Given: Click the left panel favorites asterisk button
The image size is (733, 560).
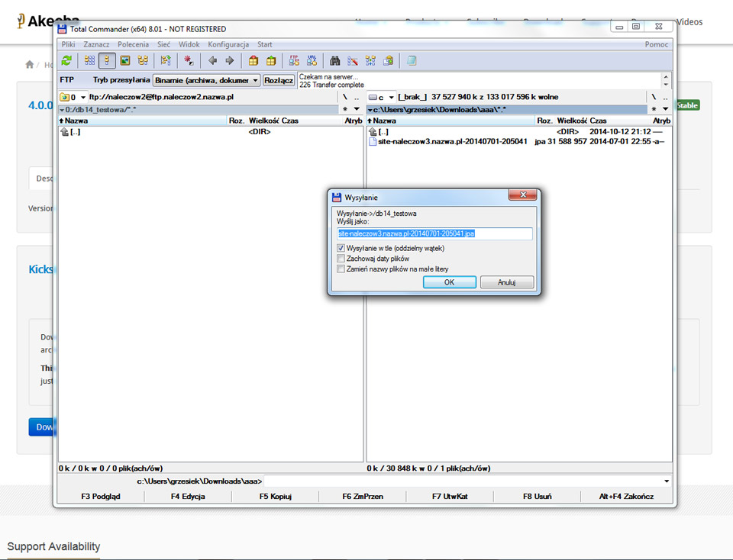Looking at the screenshot, I should click(345, 109).
